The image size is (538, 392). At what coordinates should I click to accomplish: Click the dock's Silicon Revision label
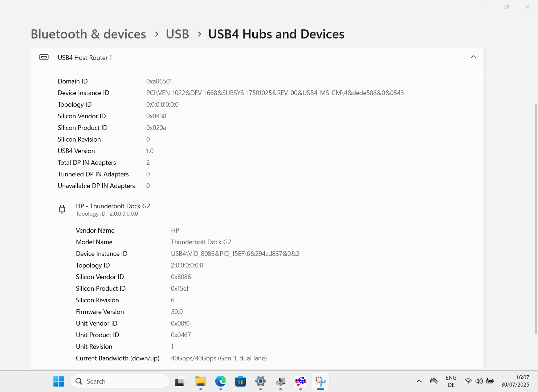tap(97, 300)
